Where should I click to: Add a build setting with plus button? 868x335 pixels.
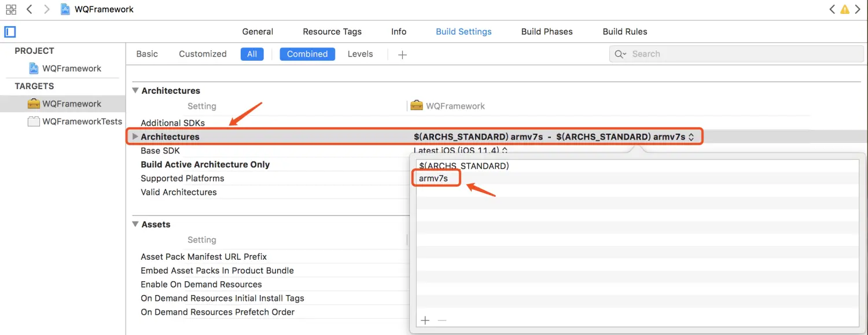click(403, 54)
